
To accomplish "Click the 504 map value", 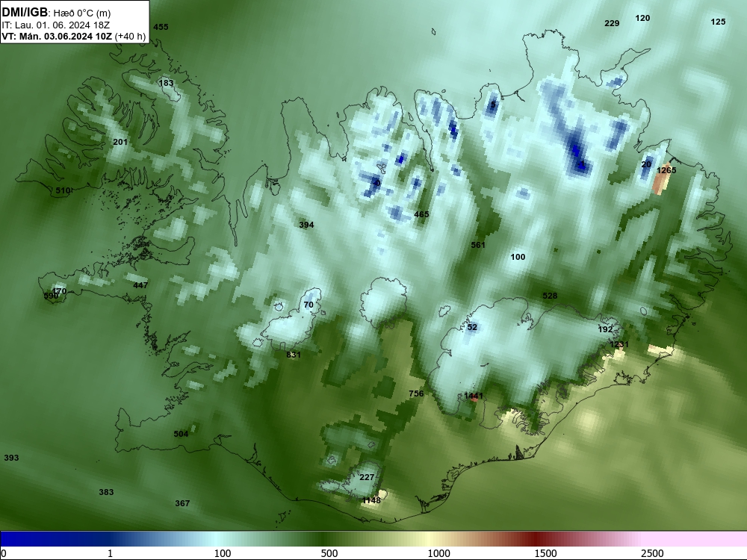I will tap(181, 434).
